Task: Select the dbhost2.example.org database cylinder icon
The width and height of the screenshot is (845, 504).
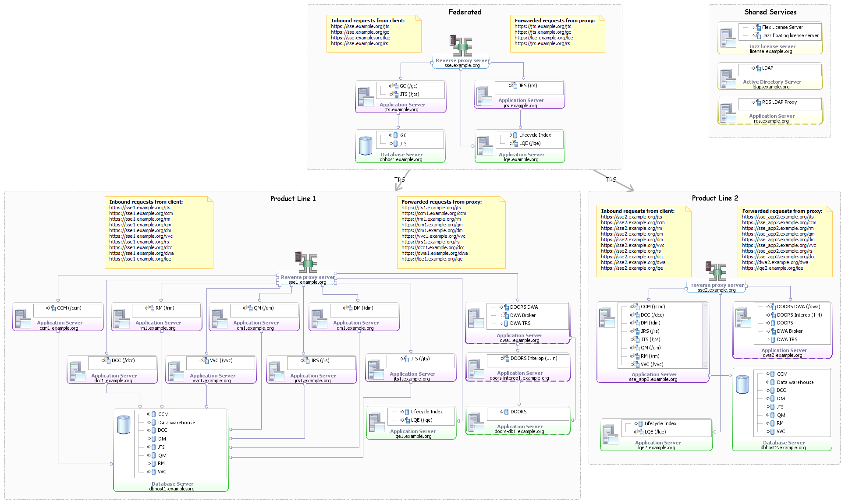Action: (x=742, y=384)
